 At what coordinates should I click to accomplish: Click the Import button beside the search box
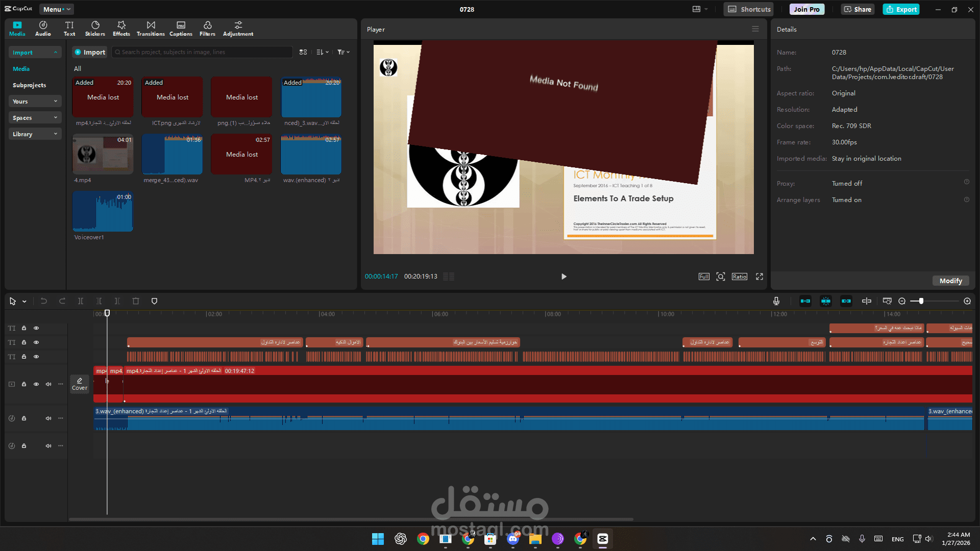[90, 52]
